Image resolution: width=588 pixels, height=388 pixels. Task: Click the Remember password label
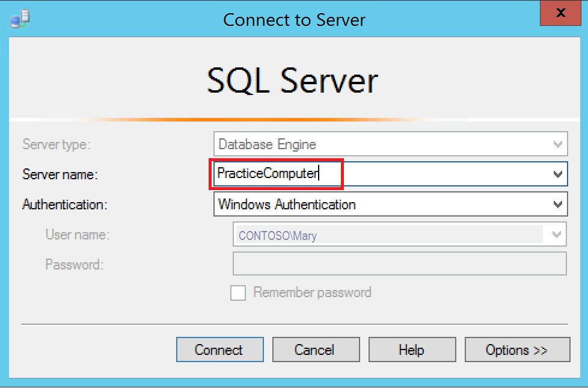(x=313, y=292)
